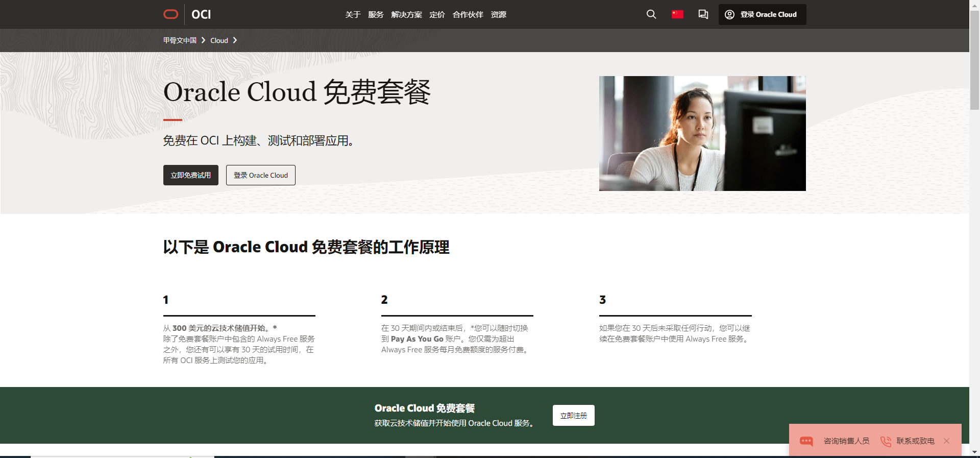Open the 定价 menu

(x=437, y=15)
